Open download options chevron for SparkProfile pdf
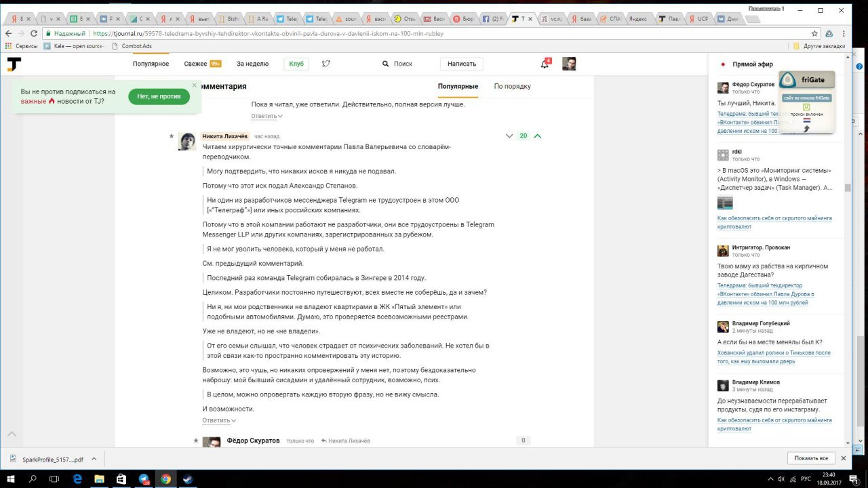This screenshot has width=868, height=488. tap(94, 459)
